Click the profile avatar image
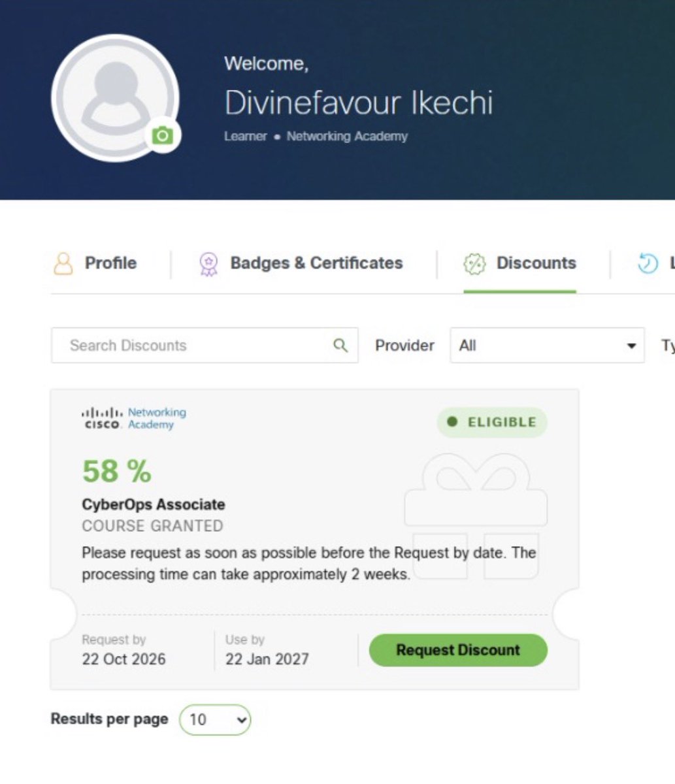This screenshot has width=675, height=784. (x=115, y=97)
